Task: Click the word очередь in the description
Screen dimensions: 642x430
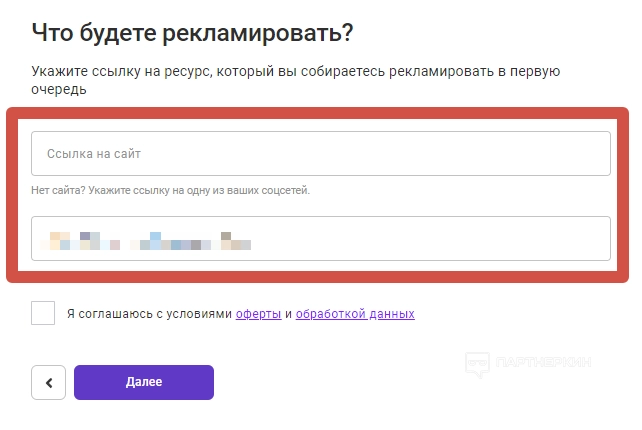Action: (58, 90)
